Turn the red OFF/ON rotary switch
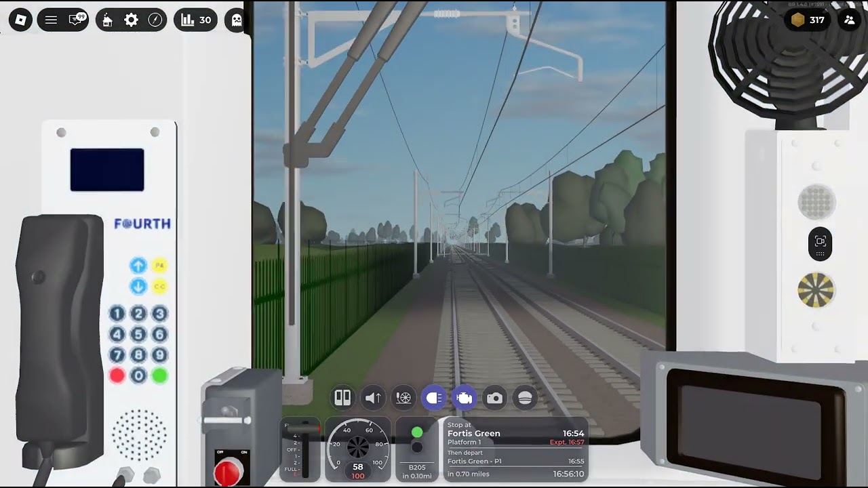 (229, 470)
